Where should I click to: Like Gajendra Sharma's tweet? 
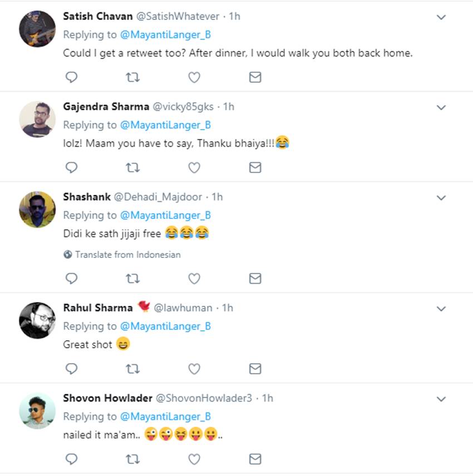point(194,167)
